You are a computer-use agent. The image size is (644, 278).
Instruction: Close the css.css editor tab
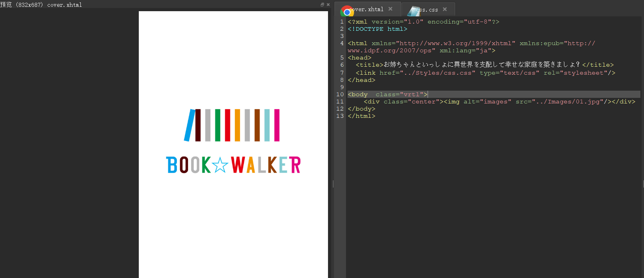click(x=445, y=9)
